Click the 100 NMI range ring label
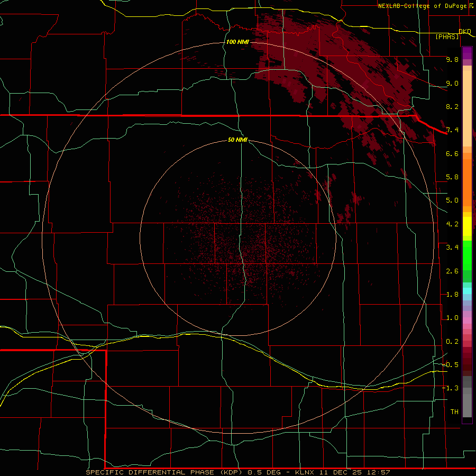476x476 pixels. point(237,42)
